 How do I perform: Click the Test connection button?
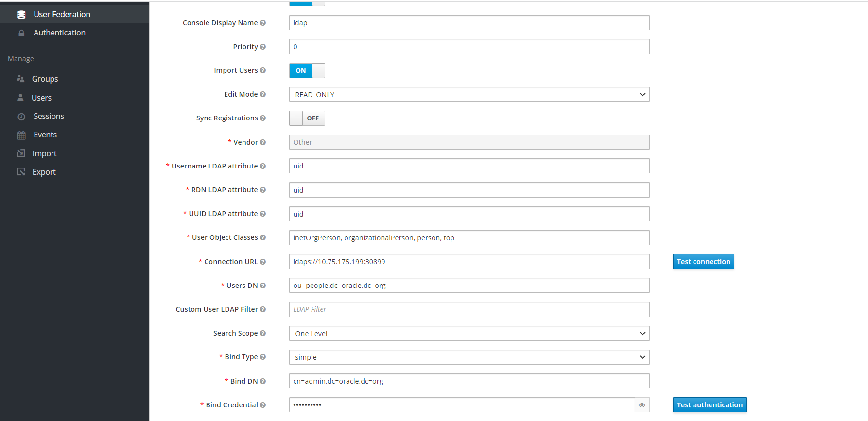click(x=703, y=262)
